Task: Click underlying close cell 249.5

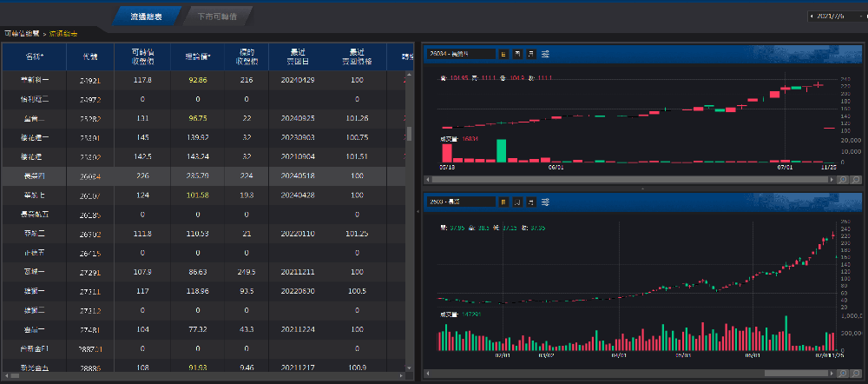Action: pos(247,272)
